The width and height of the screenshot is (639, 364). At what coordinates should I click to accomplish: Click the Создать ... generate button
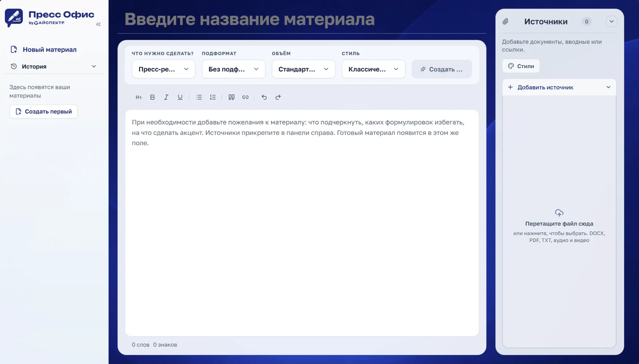pos(442,69)
